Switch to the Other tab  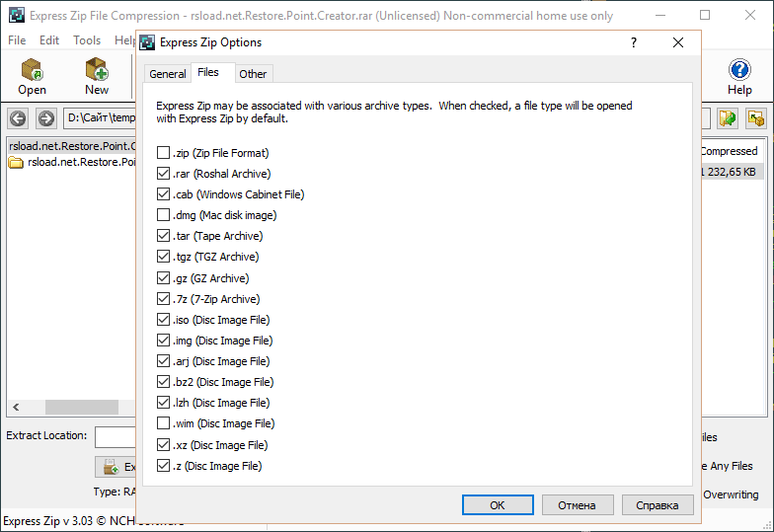tap(253, 74)
